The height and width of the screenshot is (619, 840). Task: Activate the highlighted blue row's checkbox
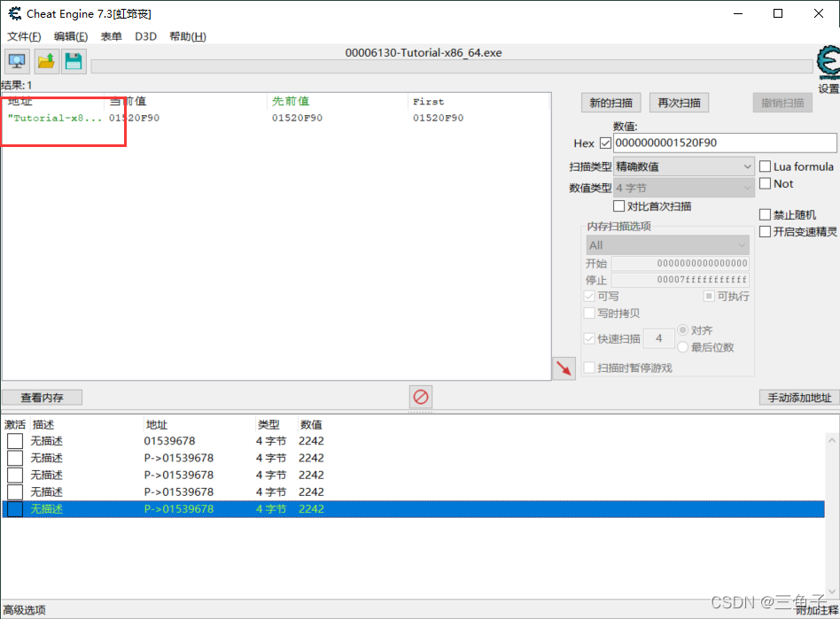15,508
